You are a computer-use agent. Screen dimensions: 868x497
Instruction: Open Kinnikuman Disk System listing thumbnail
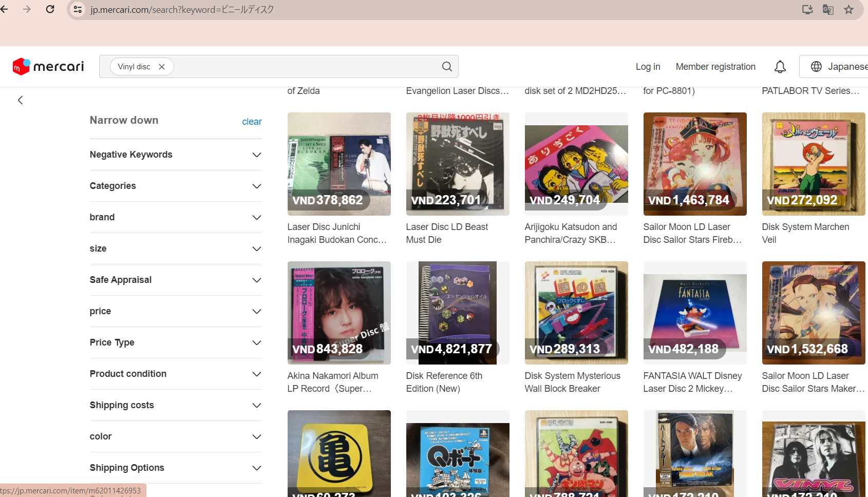(x=576, y=453)
